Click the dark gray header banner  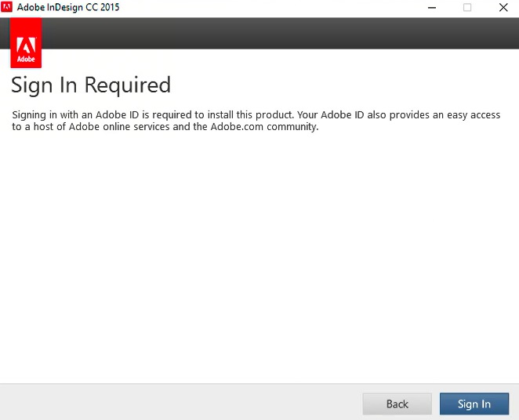274,34
